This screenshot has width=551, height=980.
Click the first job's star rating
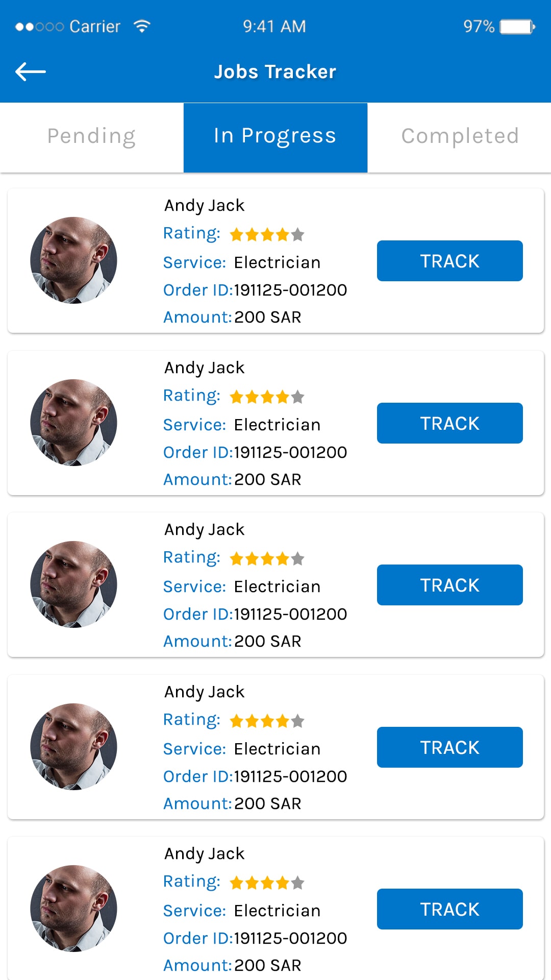pos(267,235)
